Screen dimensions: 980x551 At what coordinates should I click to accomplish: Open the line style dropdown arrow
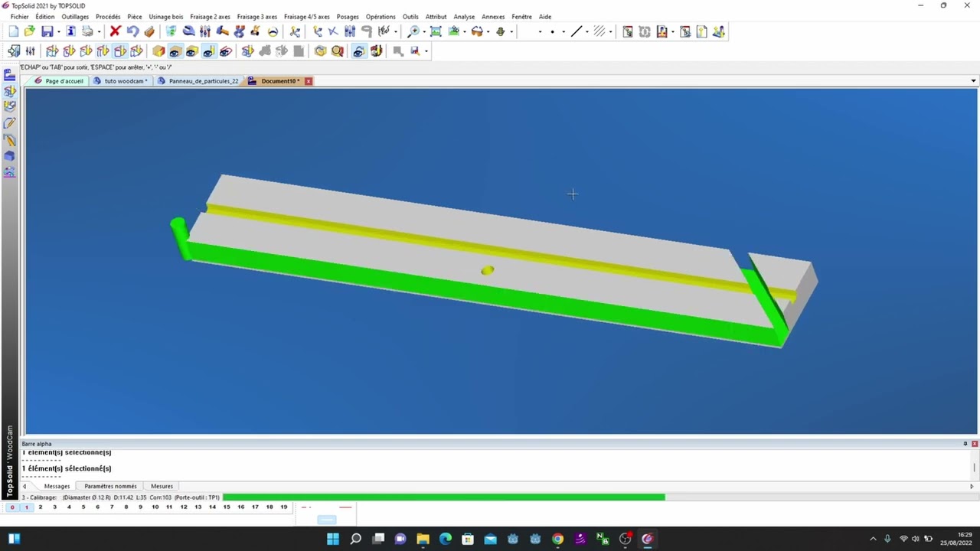tap(587, 32)
